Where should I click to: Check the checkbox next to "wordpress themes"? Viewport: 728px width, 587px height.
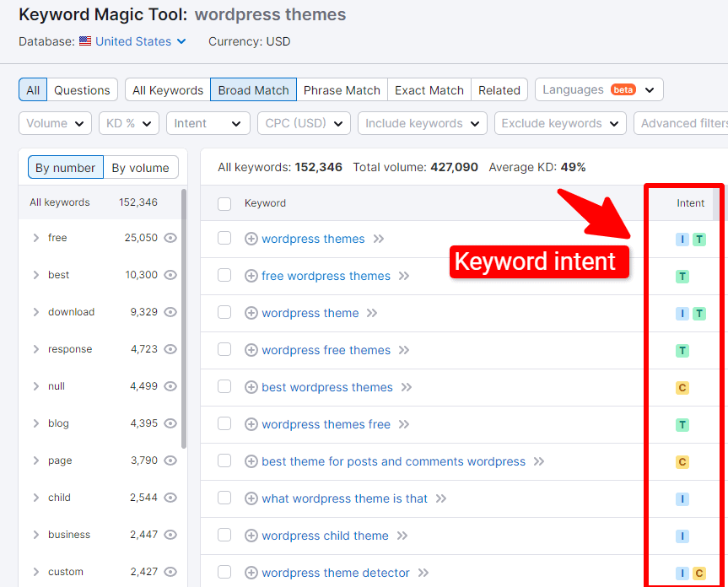point(224,239)
